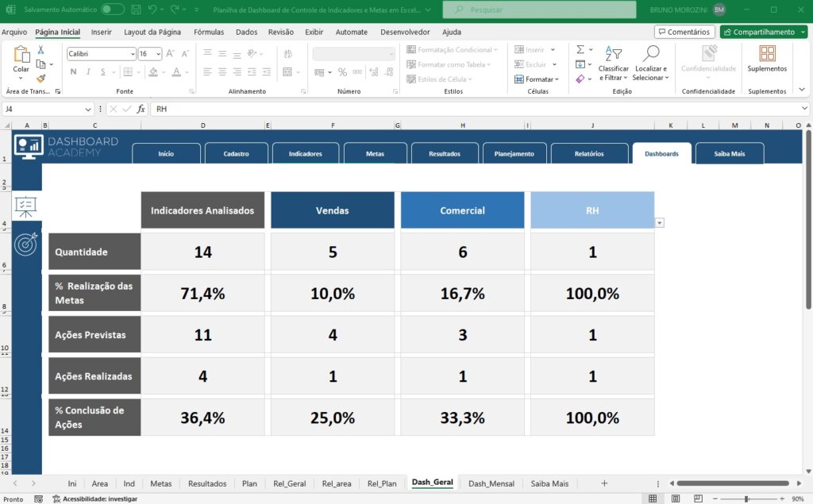
Task: Click the Pesquisar search box
Action: (539, 10)
